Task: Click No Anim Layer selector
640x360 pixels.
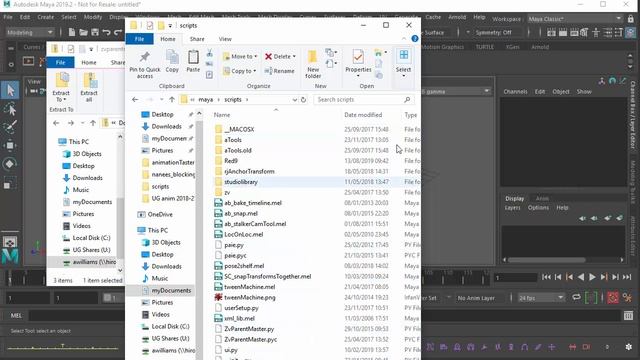Action: 476,298
